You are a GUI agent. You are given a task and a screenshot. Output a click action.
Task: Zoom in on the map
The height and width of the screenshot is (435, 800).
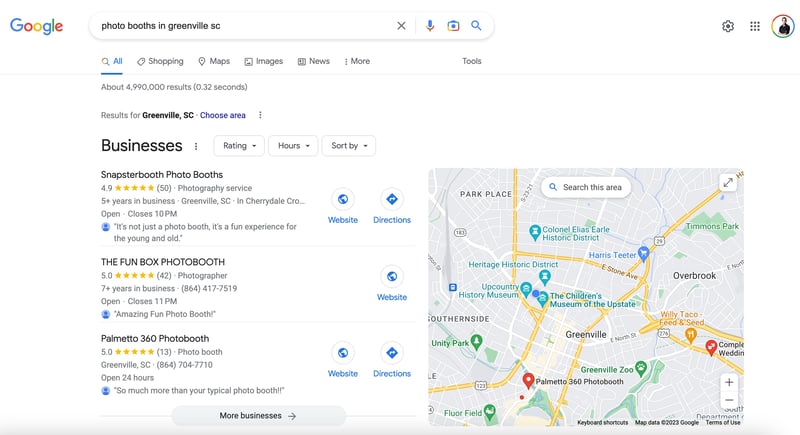tap(729, 382)
